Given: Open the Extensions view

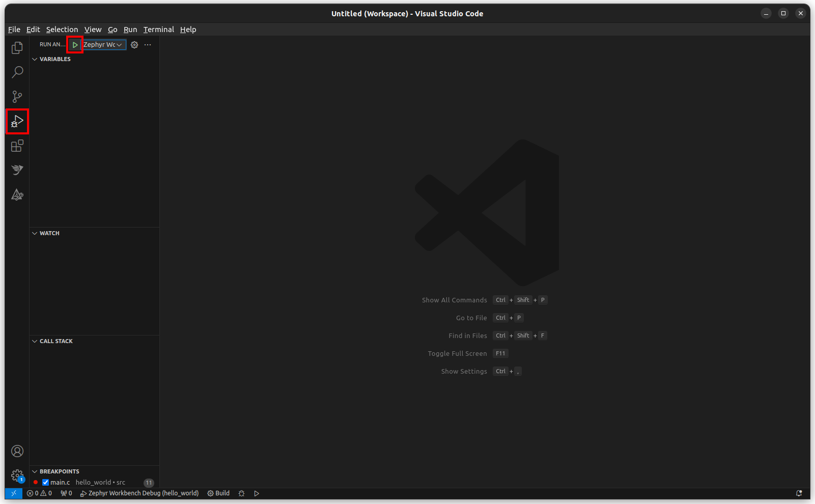Looking at the screenshot, I should click(17, 146).
